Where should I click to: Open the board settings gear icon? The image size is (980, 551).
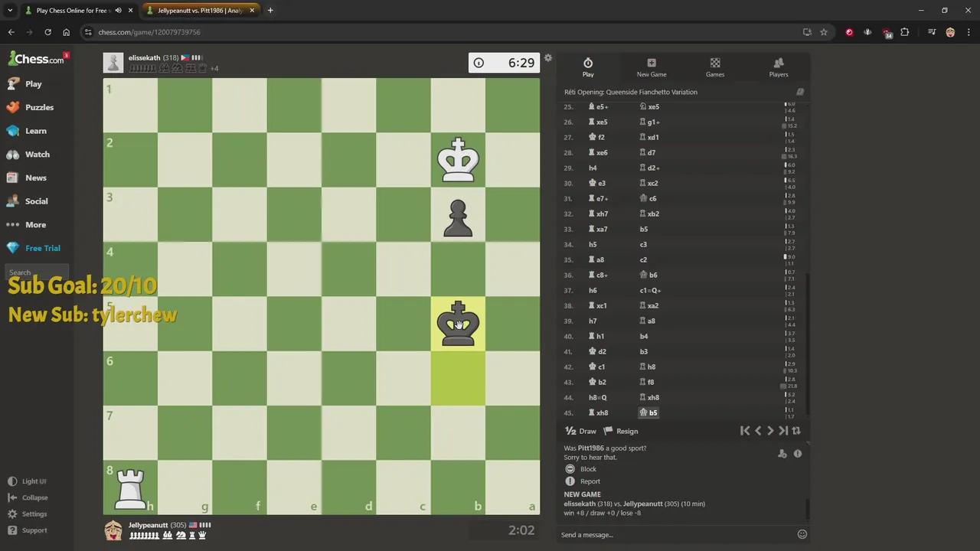pos(548,58)
